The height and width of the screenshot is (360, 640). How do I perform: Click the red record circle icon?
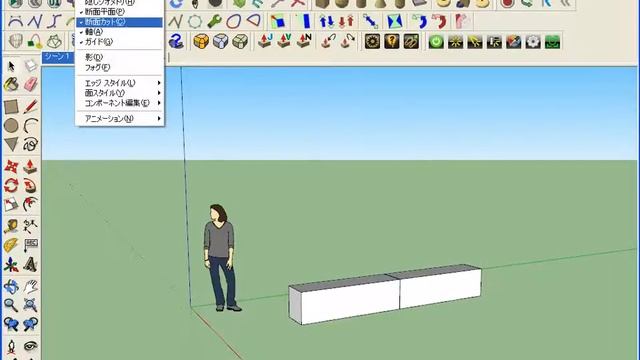coord(507,4)
